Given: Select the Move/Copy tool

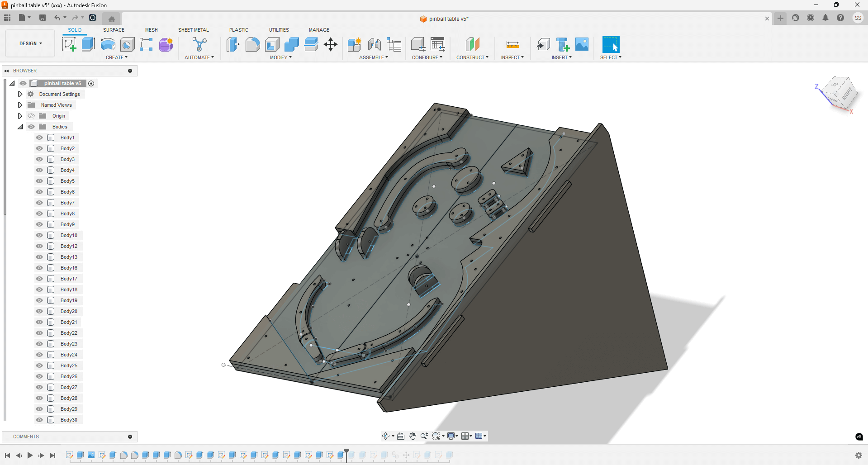Looking at the screenshot, I should click(x=331, y=44).
